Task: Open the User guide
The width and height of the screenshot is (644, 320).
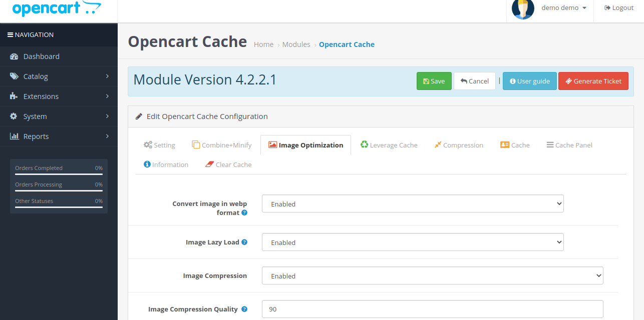Action: 529,80
